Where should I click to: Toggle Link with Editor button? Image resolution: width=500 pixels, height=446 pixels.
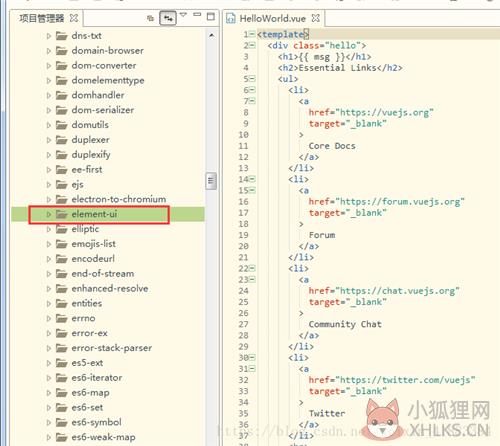tap(168, 18)
